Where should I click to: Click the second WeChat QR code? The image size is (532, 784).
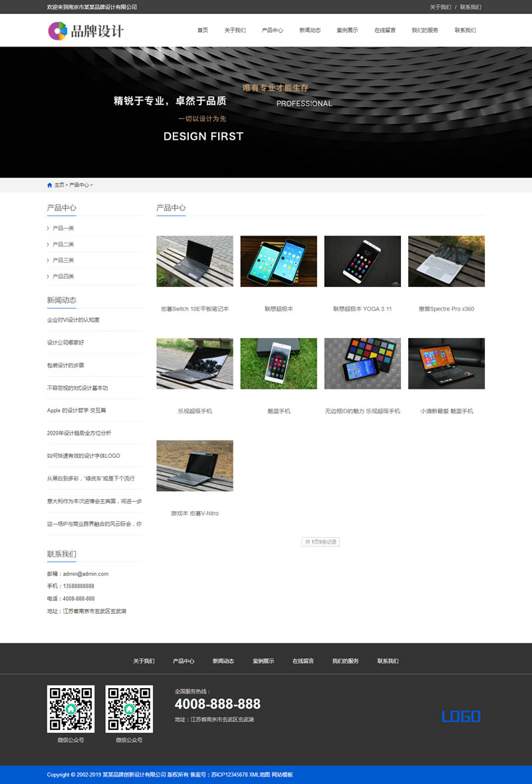tap(129, 709)
